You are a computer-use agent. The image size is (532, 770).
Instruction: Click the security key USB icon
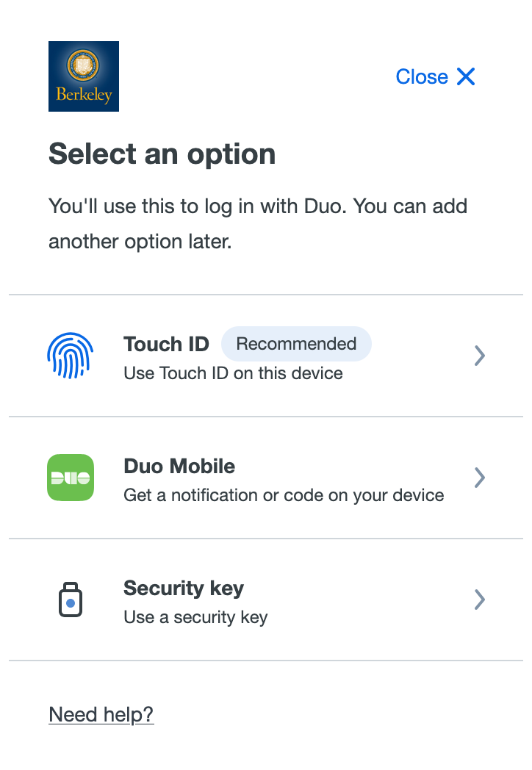click(x=71, y=599)
